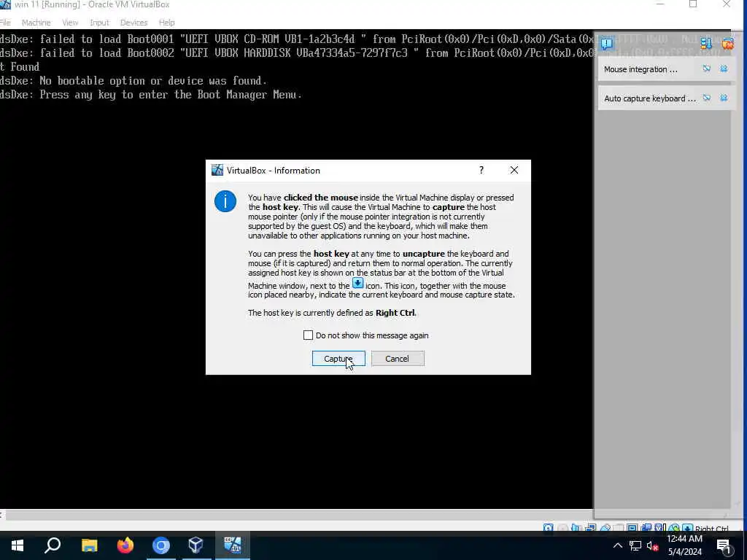Click the network status bar icon
The width and height of the screenshot is (747, 560).
click(590, 528)
